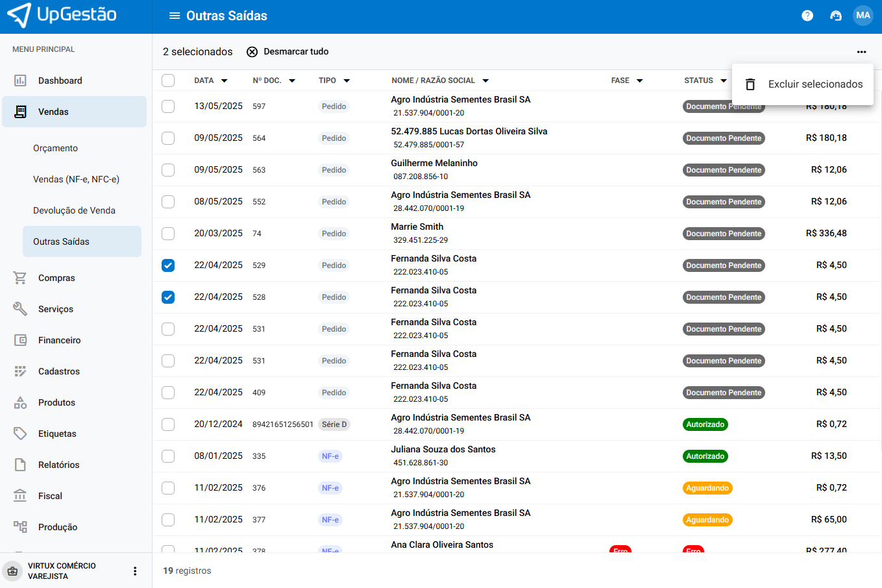
Task: Go to Orçamento in Vendas submenu
Action: coord(55,148)
